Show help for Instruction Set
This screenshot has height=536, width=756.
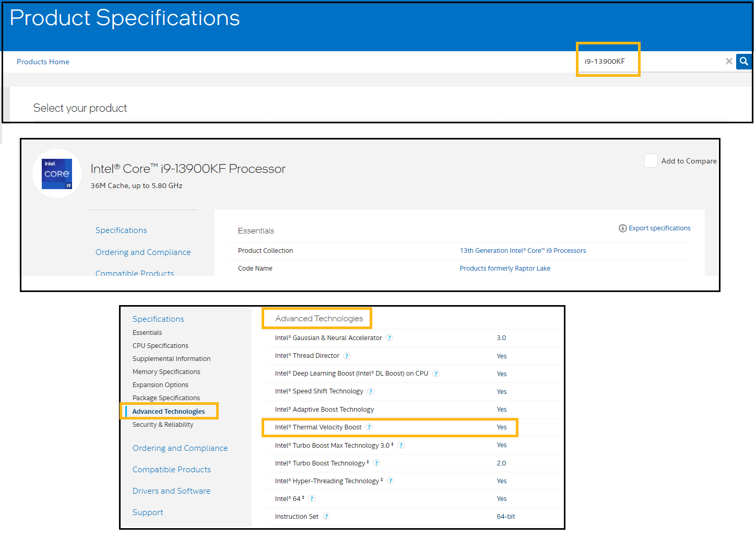[326, 517]
